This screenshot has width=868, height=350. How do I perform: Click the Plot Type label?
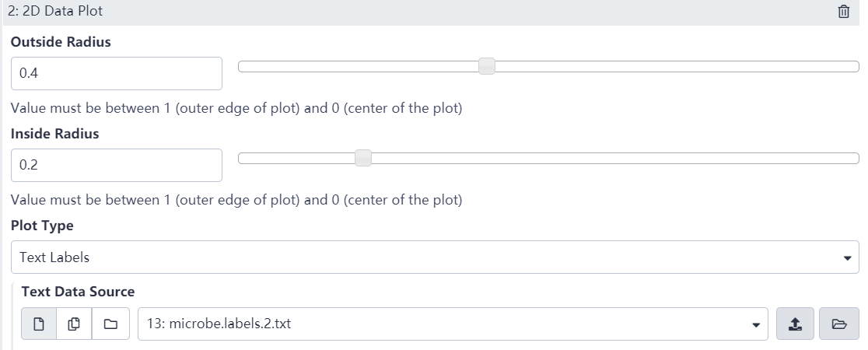[42, 226]
